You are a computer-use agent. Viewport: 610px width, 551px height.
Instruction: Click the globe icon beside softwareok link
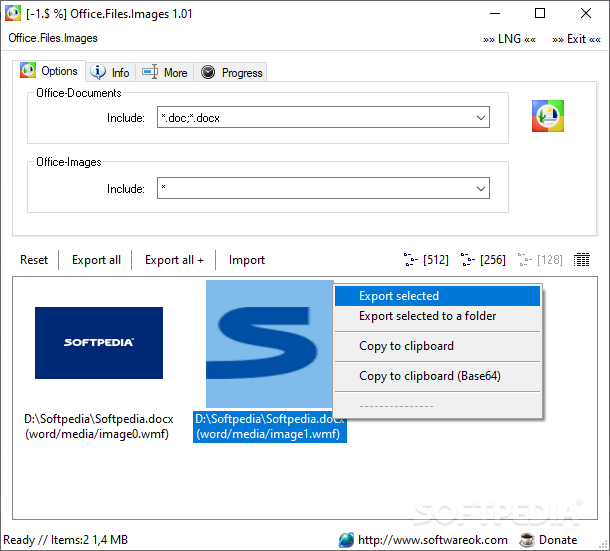point(346,540)
